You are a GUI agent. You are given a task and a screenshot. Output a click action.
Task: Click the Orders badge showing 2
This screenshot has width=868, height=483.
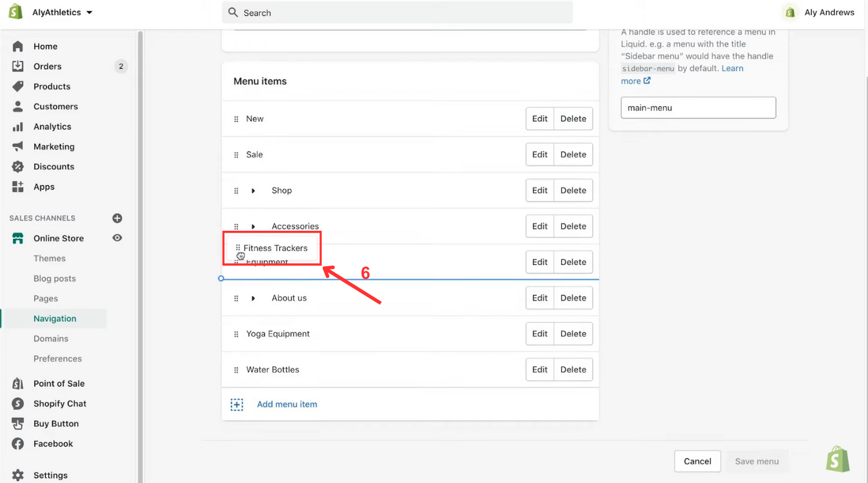tap(121, 66)
